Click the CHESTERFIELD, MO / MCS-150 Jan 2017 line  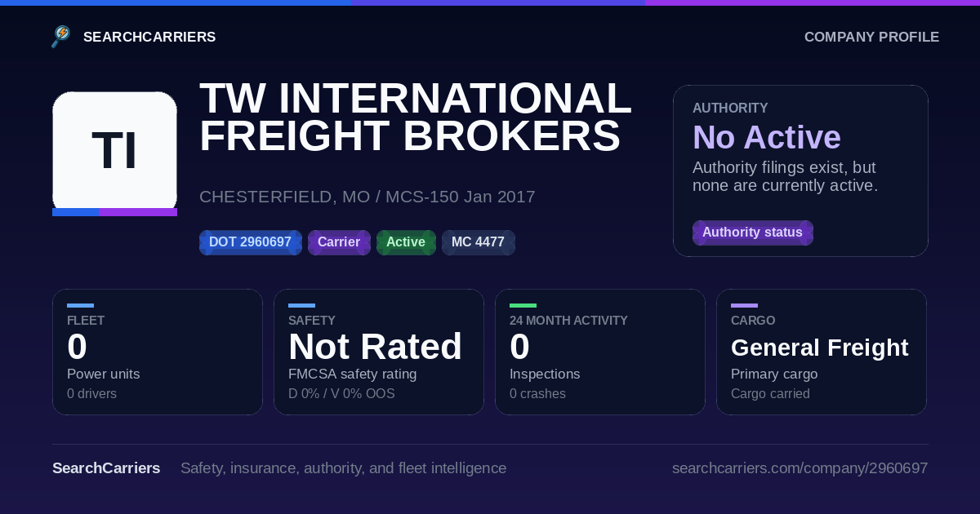click(367, 197)
